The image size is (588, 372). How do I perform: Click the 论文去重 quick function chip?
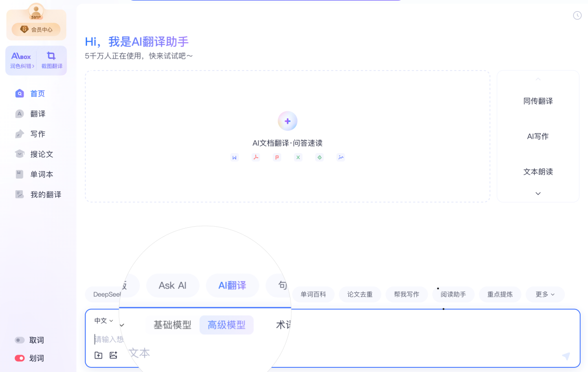tap(360, 294)
